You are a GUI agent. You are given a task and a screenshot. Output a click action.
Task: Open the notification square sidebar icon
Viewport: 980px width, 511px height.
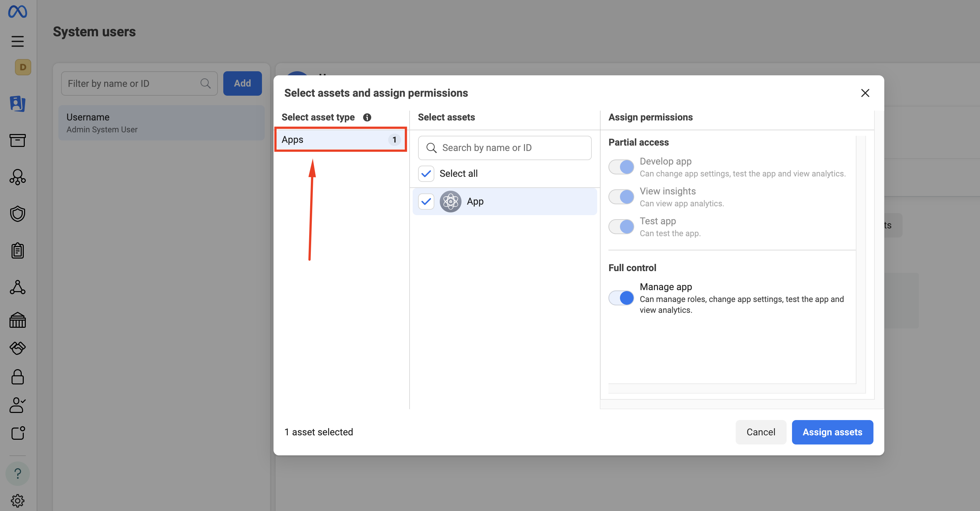[x=18, y=433]
